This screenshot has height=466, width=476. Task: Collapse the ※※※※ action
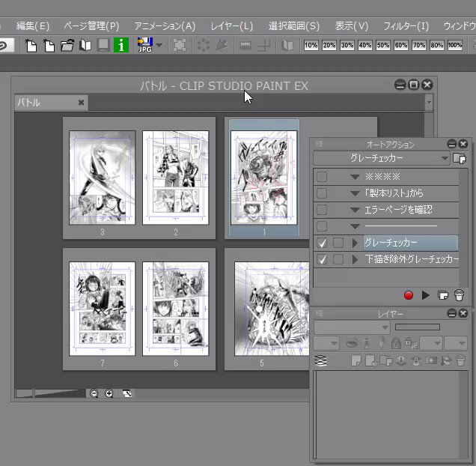[x=355, y=177]
